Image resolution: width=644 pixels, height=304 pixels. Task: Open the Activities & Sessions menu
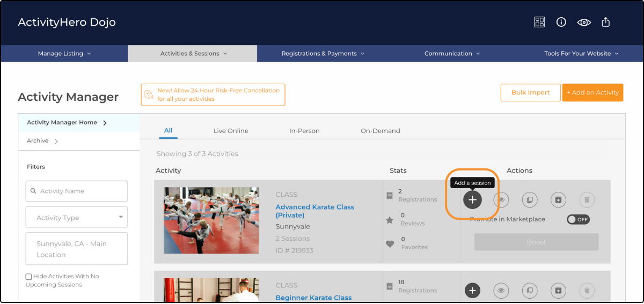tap(193, 54)
